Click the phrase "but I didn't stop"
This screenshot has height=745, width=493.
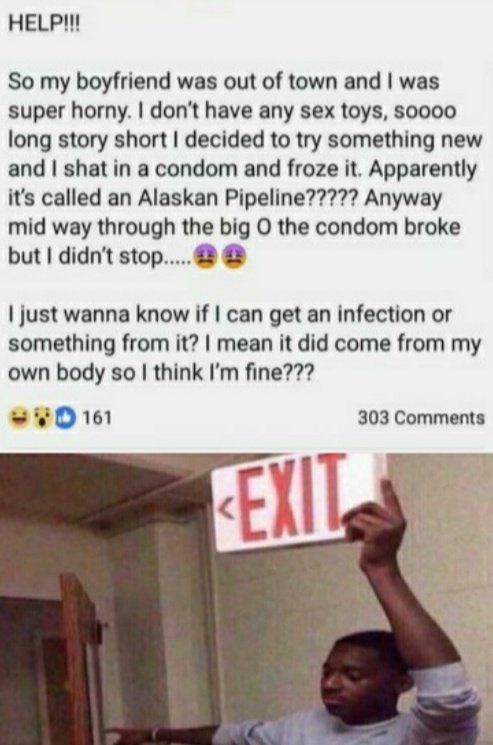click(x=86, y=257)
